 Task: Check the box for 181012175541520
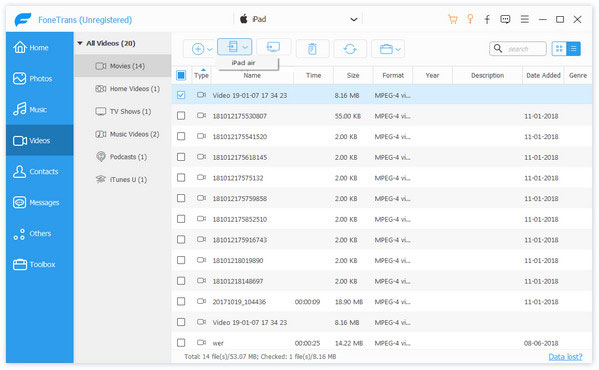[181, 136]
